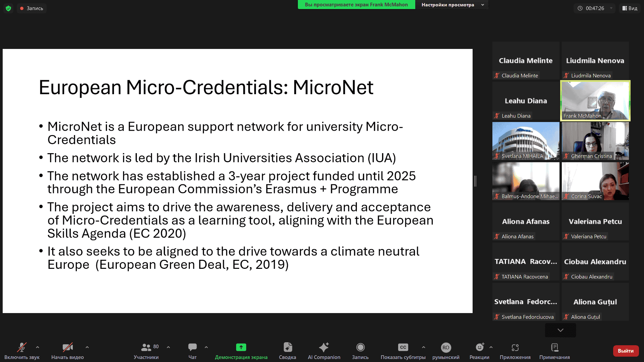
Task: Open the Apps (Приложения) icon
Action: coord(515,347)
